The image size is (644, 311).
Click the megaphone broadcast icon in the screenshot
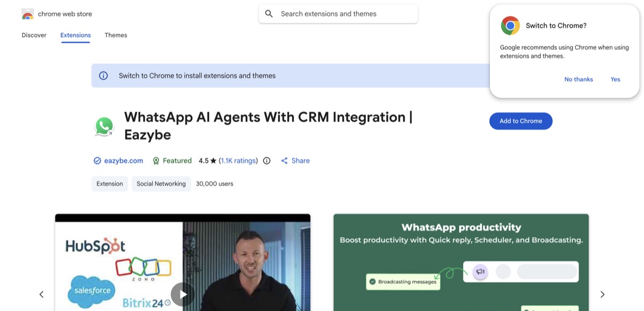coord(480,272)
